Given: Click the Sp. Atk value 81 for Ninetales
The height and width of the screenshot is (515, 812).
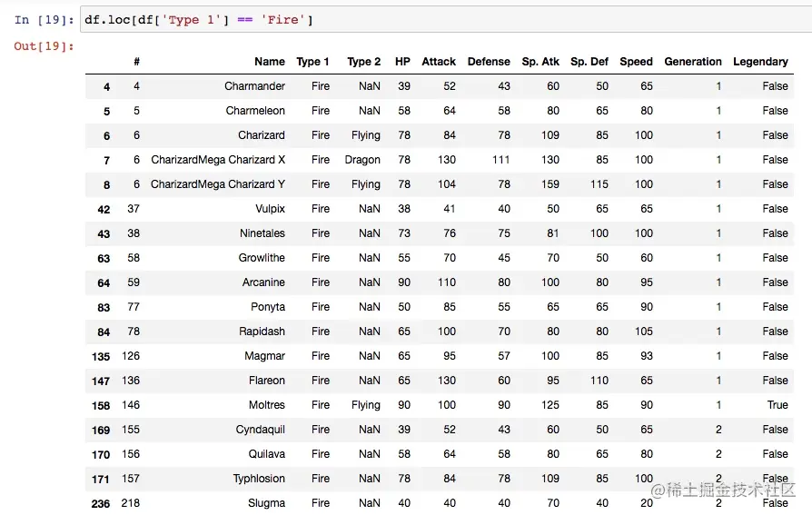Looking at the screenshot, I should [x=552, y=233].
